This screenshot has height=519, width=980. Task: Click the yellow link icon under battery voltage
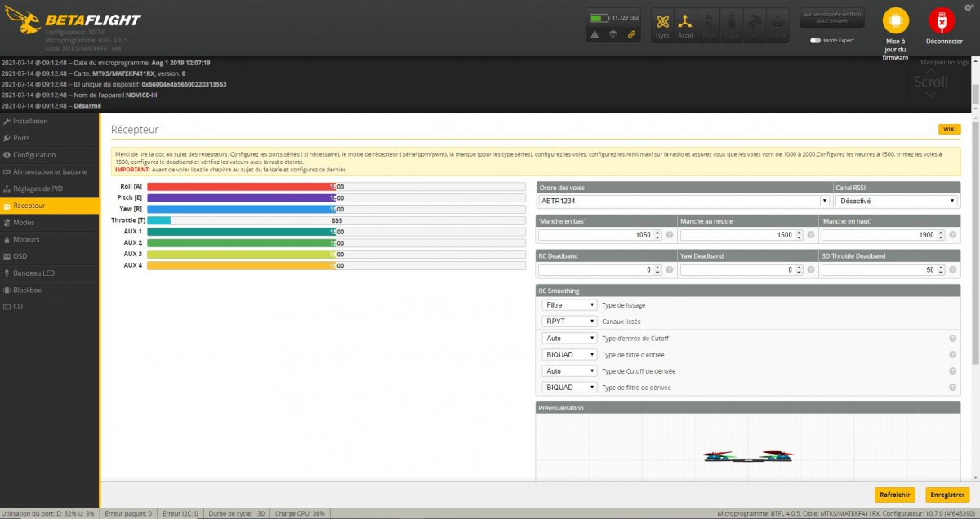631,34
